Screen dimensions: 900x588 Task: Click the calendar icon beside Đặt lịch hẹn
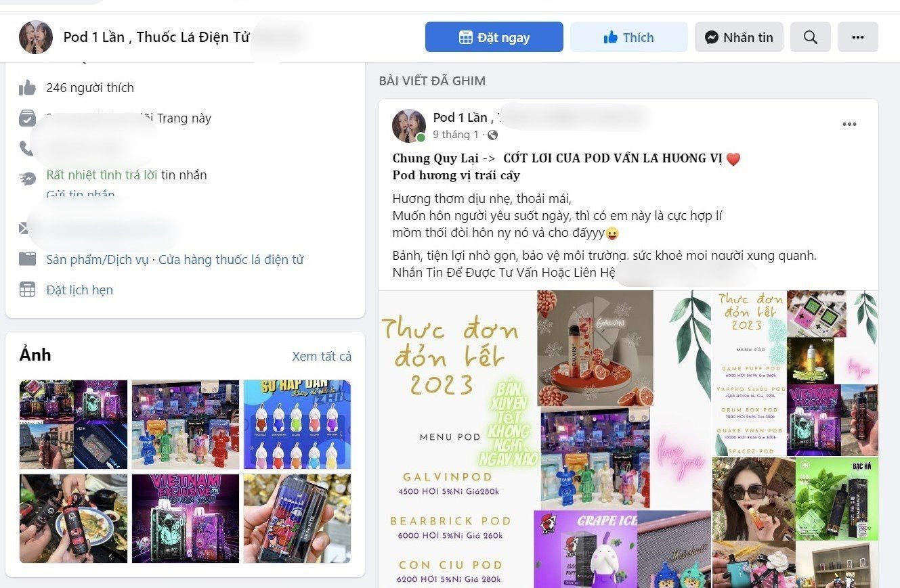tap(27, 290)
